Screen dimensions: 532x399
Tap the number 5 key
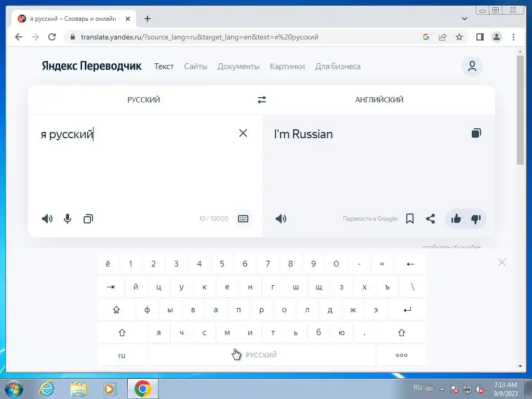(x=222, y=264)
